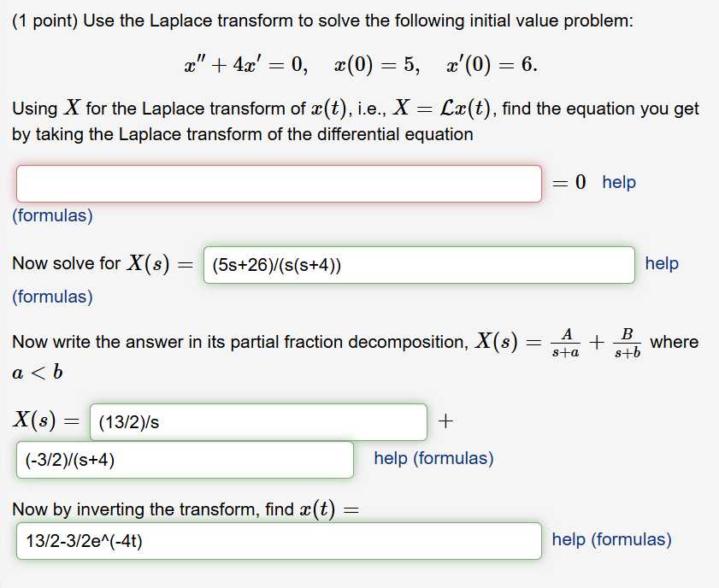This screenshot has width=719, height=588.
Task: Click the first (formulas) link below the equation box
Action: 52,215
